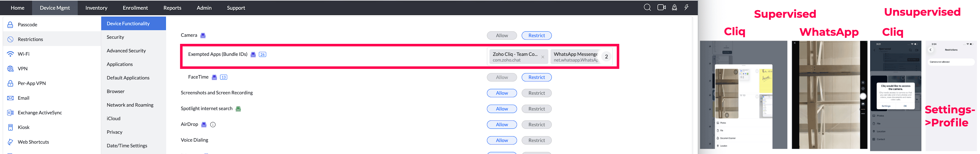
Task: Remove Zoho Cliq from exempted apps
Action: [x=542, y=57]
